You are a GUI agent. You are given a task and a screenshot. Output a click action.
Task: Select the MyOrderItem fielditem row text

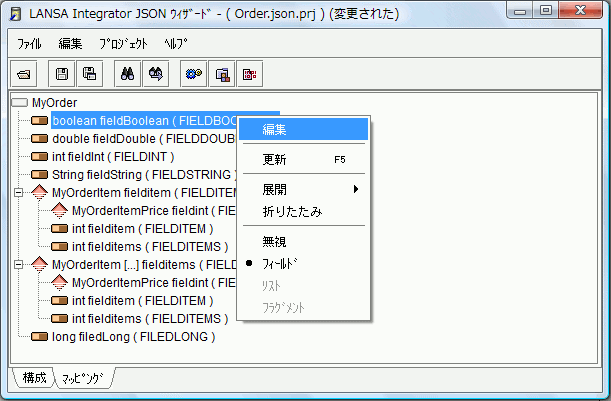(x=144, y=193)
